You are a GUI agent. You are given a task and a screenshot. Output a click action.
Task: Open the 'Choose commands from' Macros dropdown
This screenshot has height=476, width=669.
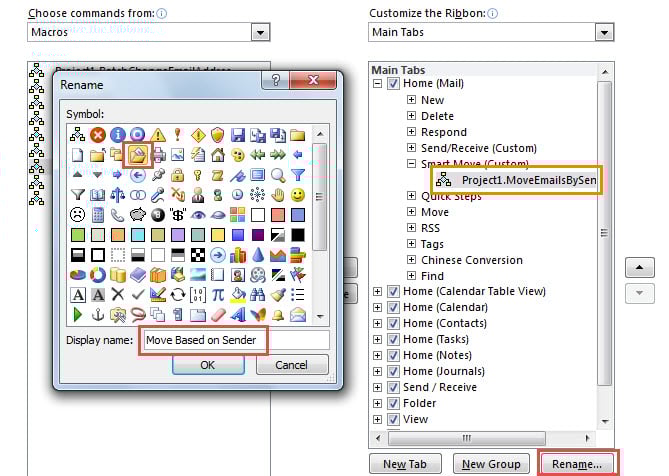pyautogui.click(x=260, y=33)
